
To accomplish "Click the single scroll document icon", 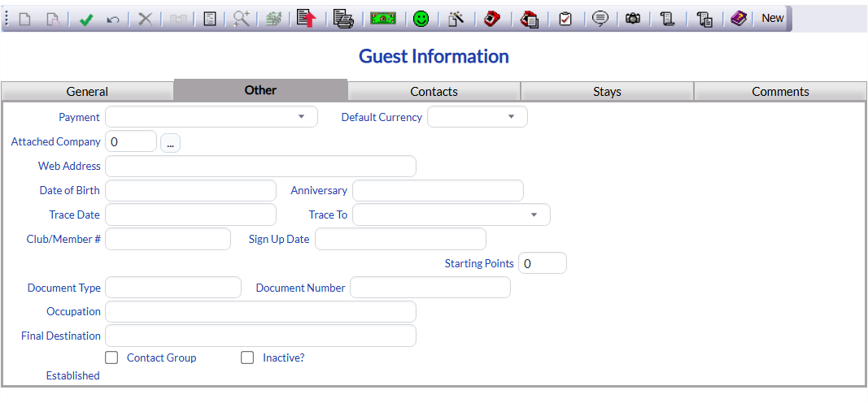I will (x=668, y=19).
